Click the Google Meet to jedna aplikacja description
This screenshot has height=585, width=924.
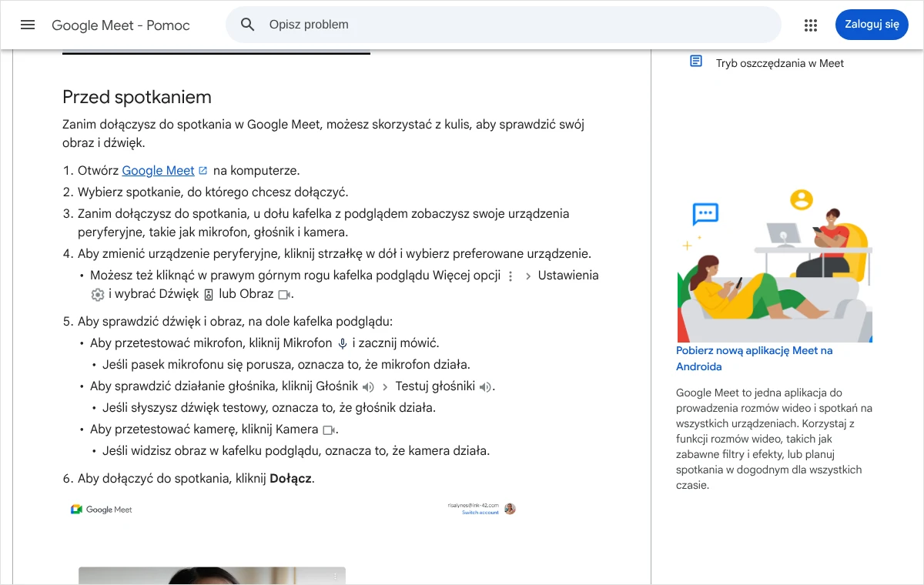[774, 439]
